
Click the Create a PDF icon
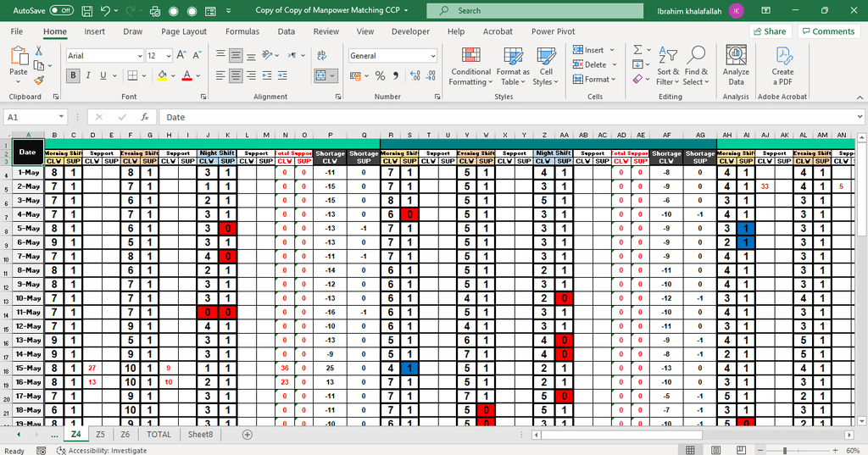click(x=782, y=65)
